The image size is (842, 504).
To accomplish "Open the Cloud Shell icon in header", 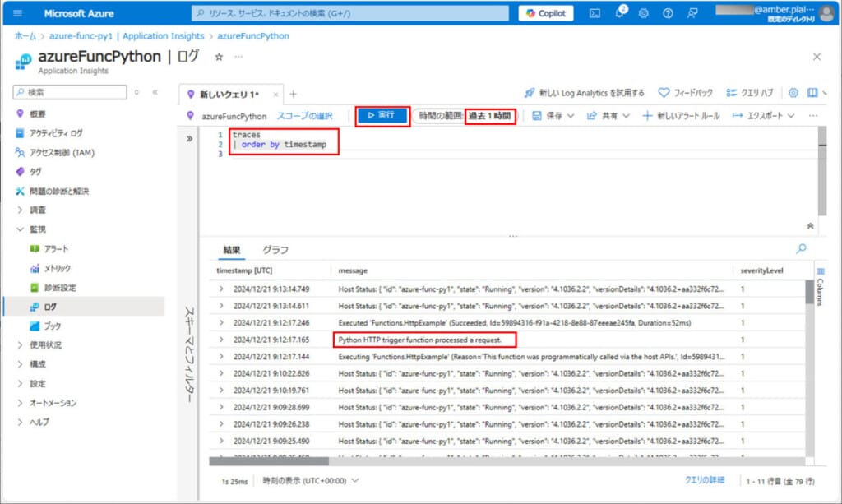I will 594,13.
